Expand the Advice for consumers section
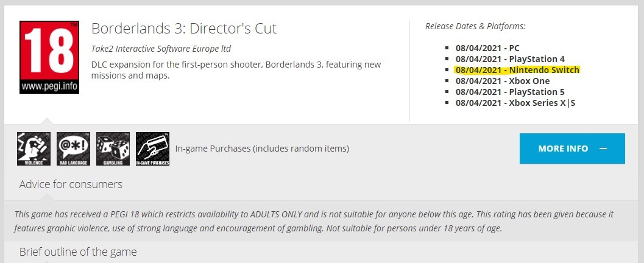This screenshot has width=644, height=263. (x=71, y=184)
